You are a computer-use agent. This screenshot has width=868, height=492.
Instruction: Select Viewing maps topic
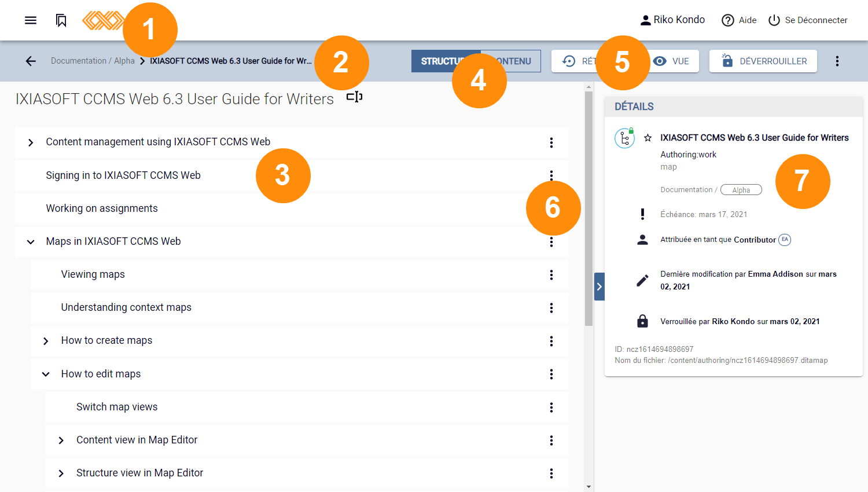point(93,274)
